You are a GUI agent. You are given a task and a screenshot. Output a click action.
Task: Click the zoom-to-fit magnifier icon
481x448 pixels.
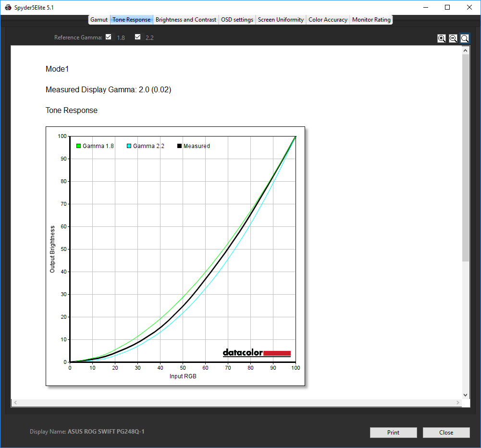click(465, 38)
